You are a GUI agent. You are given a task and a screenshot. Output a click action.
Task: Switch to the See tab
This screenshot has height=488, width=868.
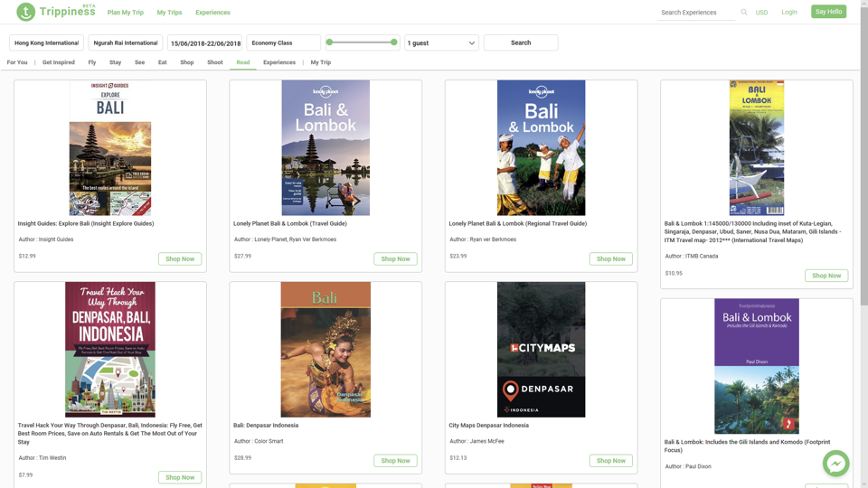coord(139,62)
